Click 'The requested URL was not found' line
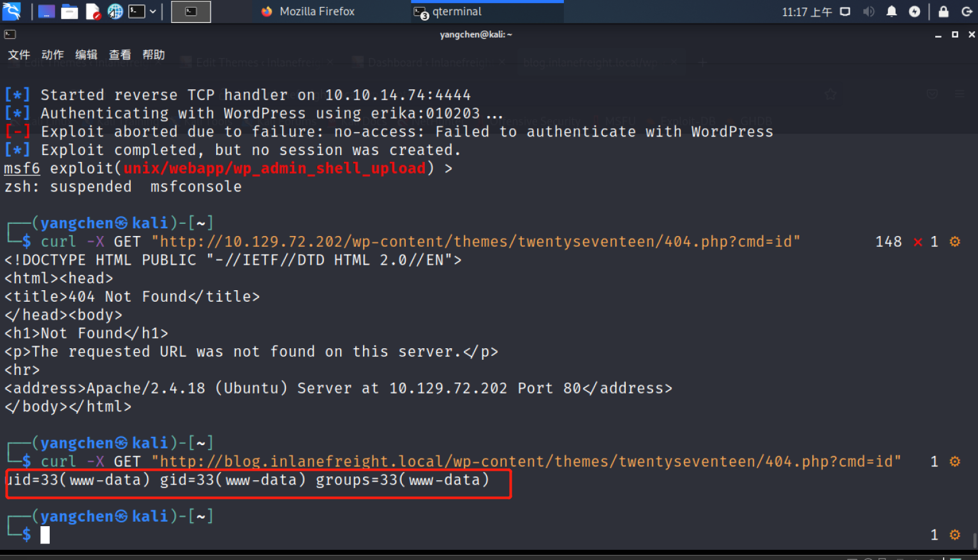The width and height of the screenshot is (978, 560). point(251,352)
